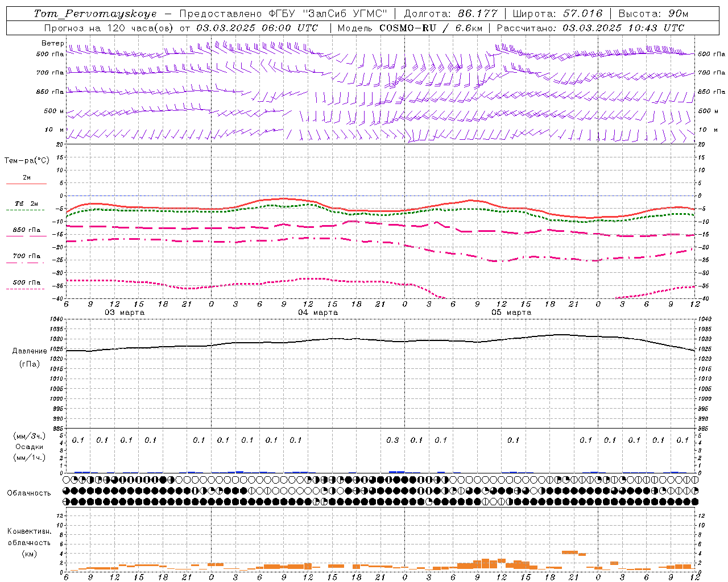This screenshot has width=728, height=582.
Task: Click the station title Tom_Pervomayskoye
Action: [95, 14]
